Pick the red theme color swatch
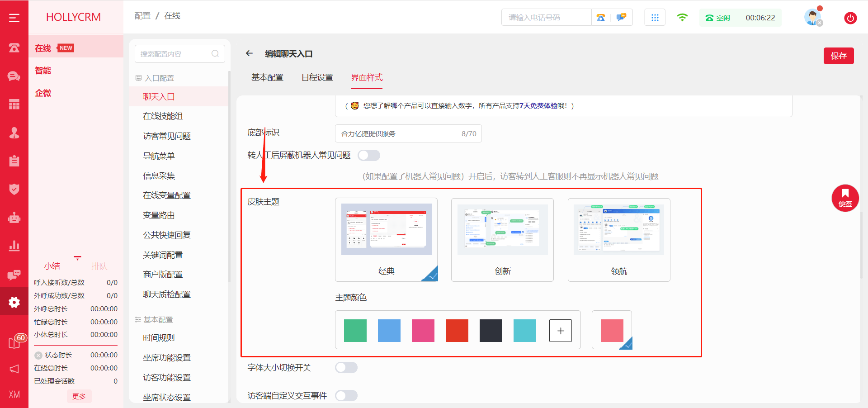The width and height of the screenshot is (868, 408). (x=457, y=331)
